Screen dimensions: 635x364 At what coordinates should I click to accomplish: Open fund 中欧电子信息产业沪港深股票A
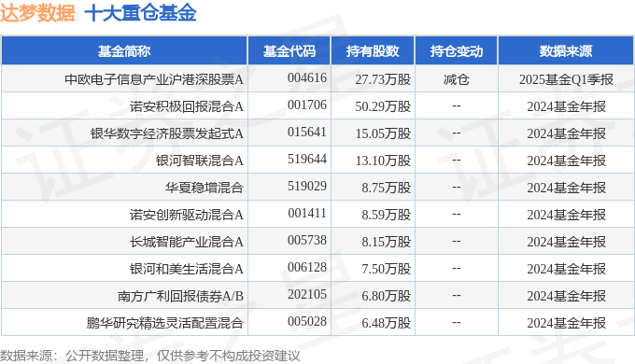[154, 79]
